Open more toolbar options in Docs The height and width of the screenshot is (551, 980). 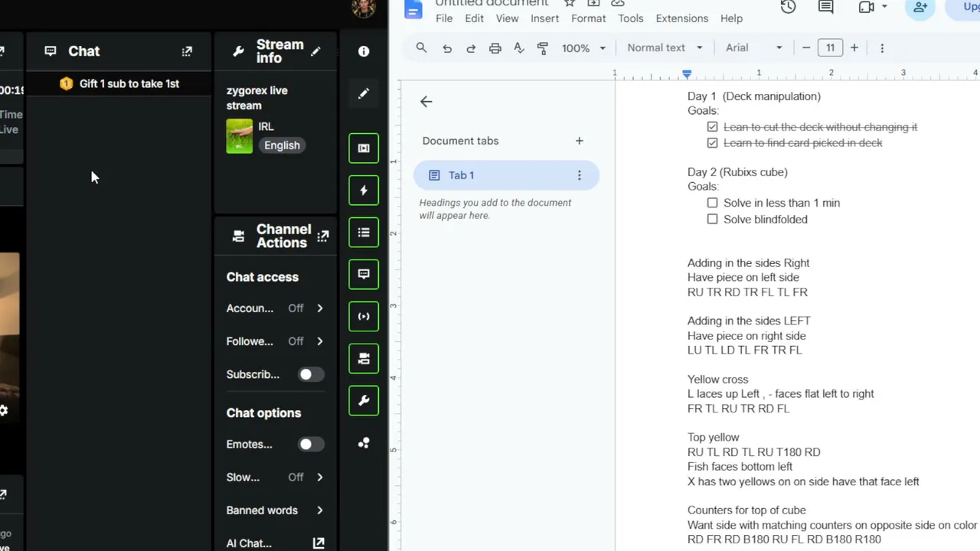tap(882, 47)
